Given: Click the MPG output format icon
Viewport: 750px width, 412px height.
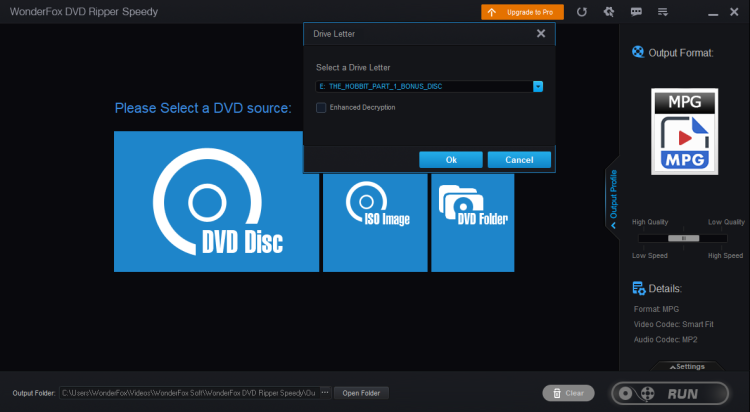Looking at the screenshot, I should 685,131.
